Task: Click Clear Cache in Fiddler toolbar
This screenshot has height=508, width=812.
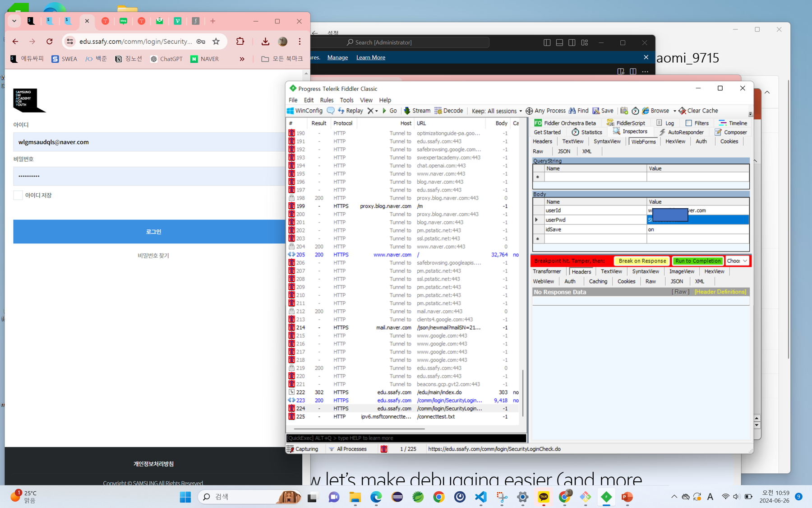Action: point(698,111)
